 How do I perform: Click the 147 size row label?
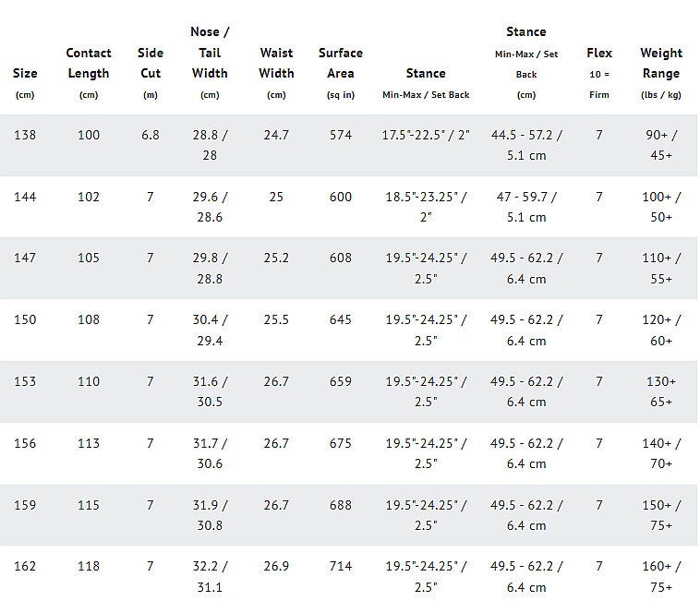(25, 258)
